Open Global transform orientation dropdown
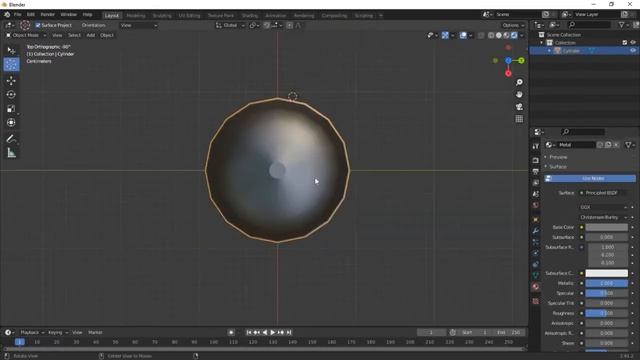640x360 pixels. pyautogui.click(x=230, y=25)
